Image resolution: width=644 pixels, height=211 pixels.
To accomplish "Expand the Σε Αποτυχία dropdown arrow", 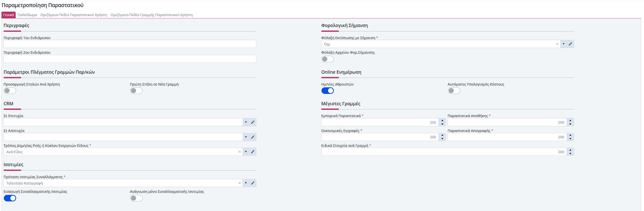I will coord(246,137).
